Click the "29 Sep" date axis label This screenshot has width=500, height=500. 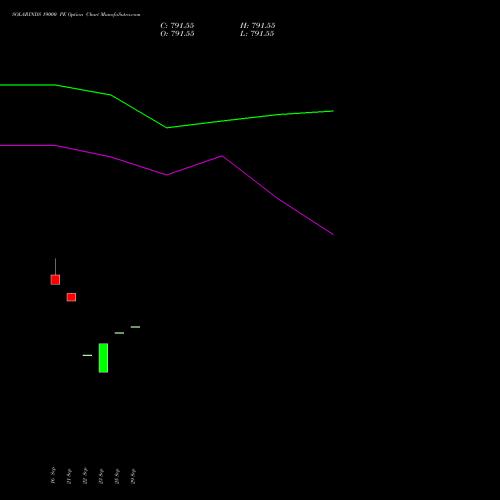click(x=133, y=476)
